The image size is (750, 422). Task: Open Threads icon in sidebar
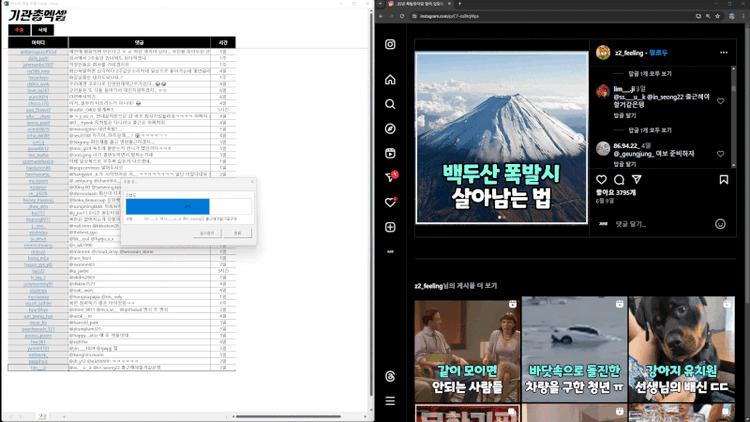pos(390,377)
